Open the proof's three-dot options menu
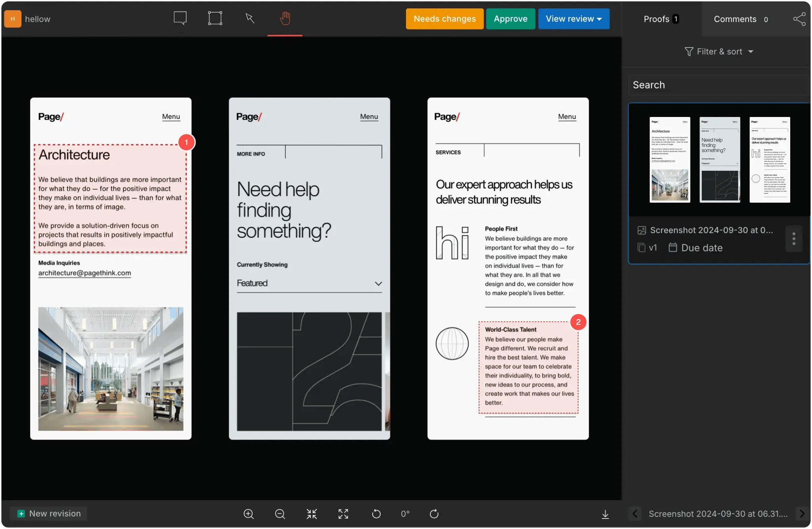Viewport: 812px width, 529px height. [793, 238]
